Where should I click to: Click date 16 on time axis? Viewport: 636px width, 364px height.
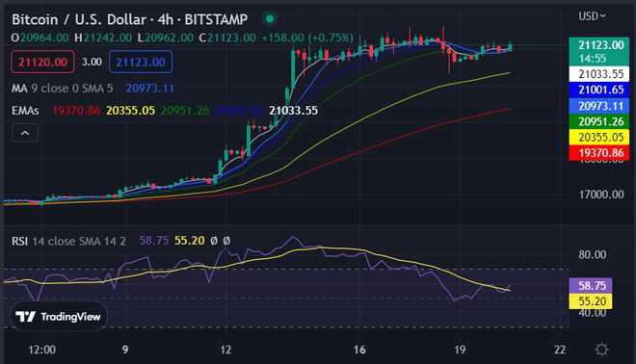click(359, 350)
